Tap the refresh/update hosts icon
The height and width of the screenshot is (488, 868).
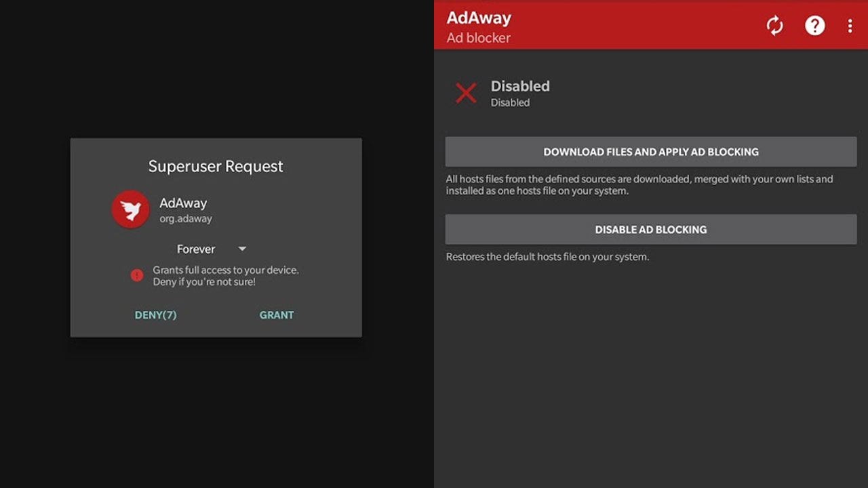coord(774,26)
